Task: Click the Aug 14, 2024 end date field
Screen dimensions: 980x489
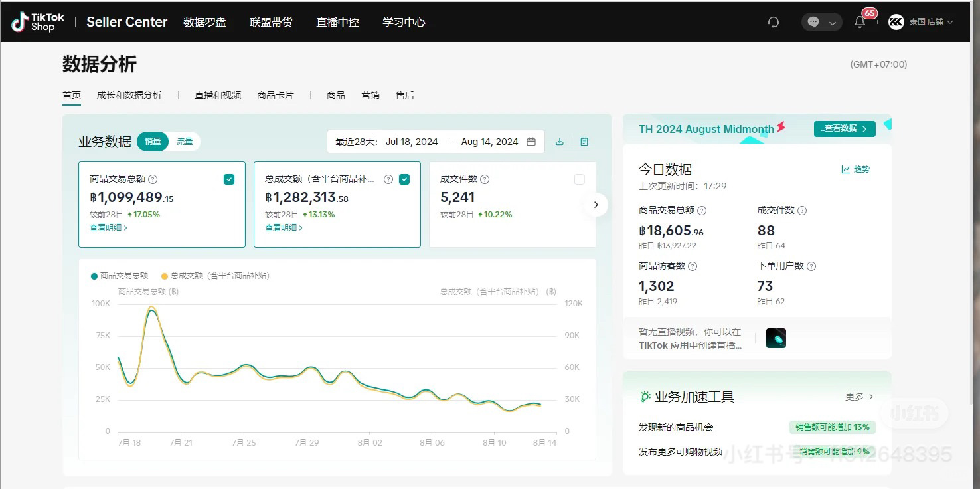Action: point(489,142)
